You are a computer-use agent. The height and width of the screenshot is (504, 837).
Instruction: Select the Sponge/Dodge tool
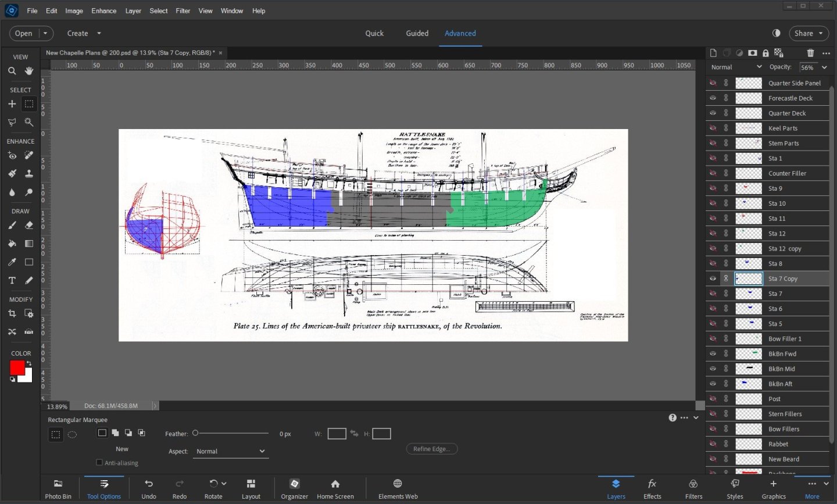(x=29, y=192)
